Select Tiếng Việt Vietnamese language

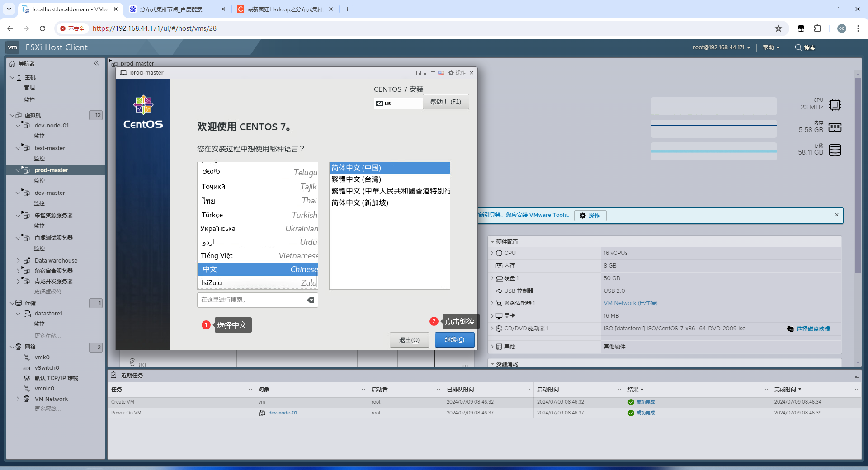coord(258,256)
